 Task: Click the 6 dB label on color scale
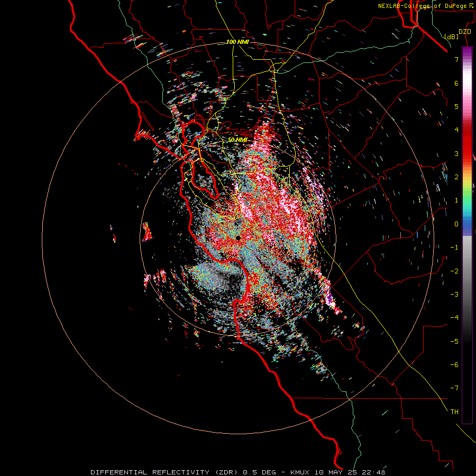[456, 83]
